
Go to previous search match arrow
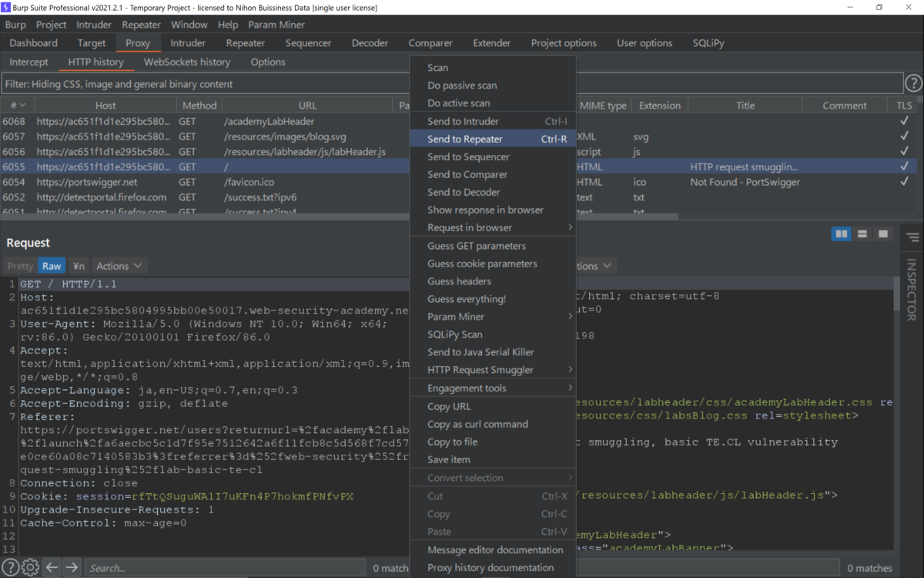(x=52, y=568)
